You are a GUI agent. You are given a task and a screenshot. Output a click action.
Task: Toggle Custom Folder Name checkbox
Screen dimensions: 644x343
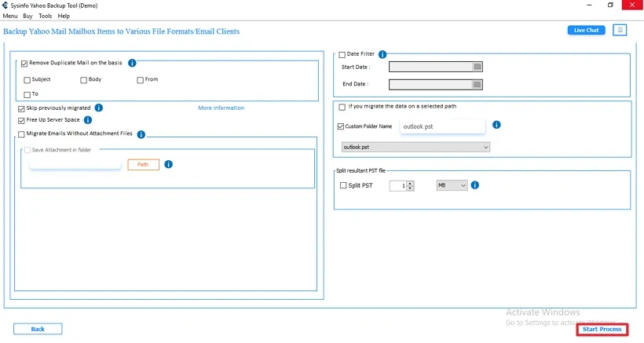coord(341,126)
